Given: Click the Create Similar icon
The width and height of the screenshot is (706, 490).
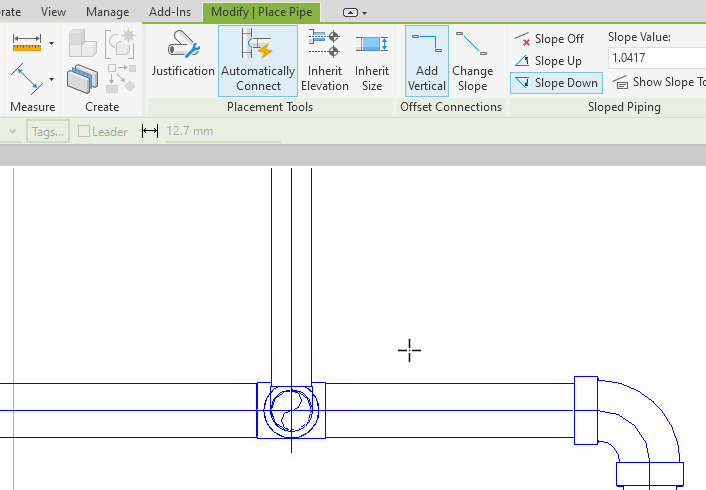Looking at the screenshot, I should 122,77.
